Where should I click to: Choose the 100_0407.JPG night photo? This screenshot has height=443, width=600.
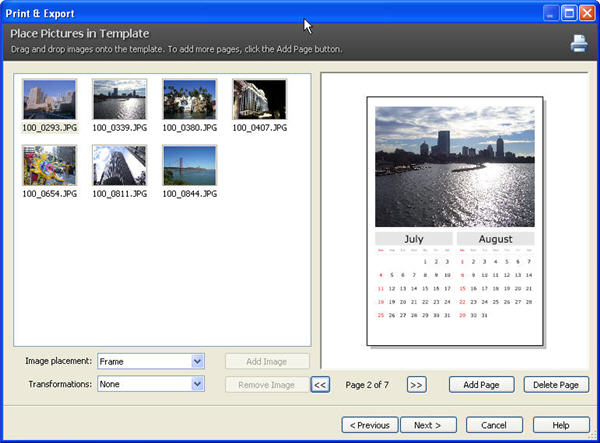click(260, 100)
